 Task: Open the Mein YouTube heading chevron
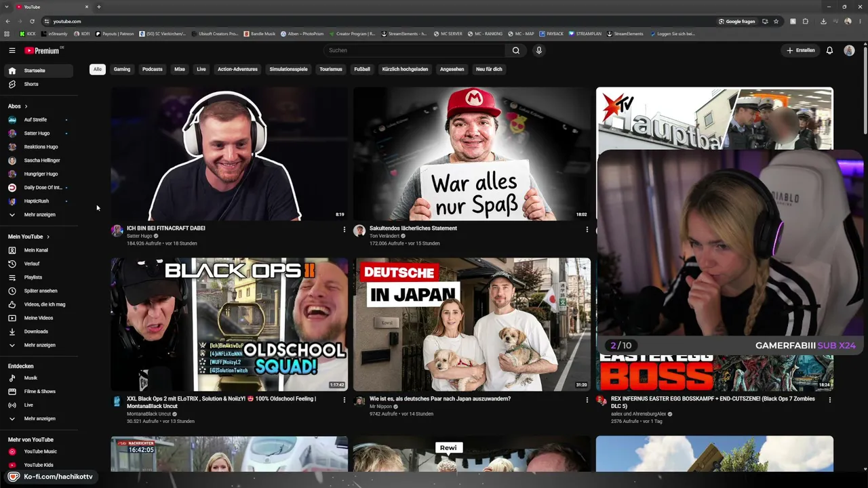48,237
